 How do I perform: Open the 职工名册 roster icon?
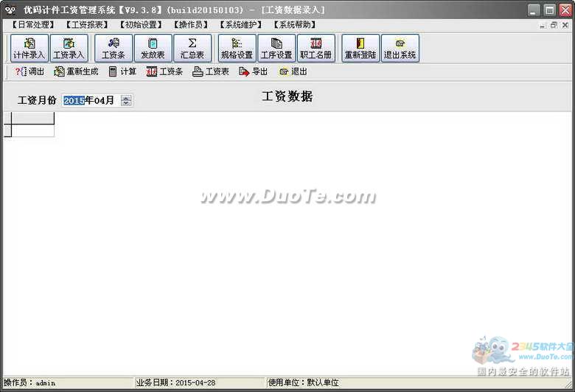click(316, 49)
